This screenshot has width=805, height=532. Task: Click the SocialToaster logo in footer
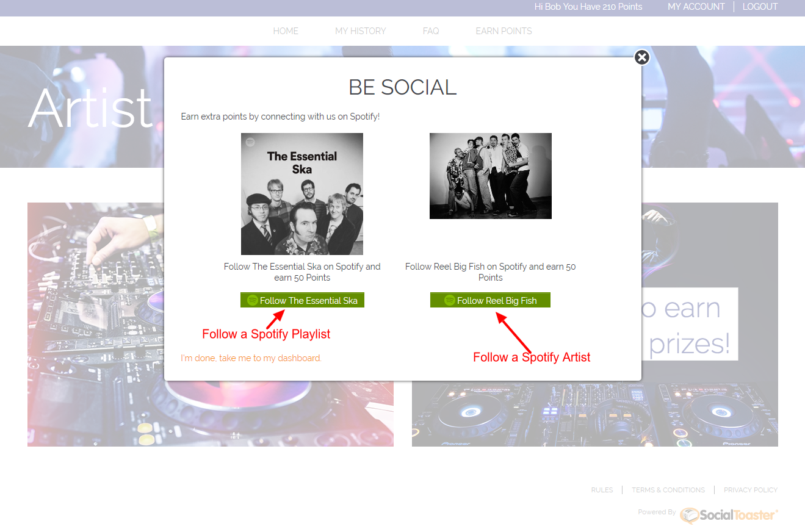(x=729, y=515)
